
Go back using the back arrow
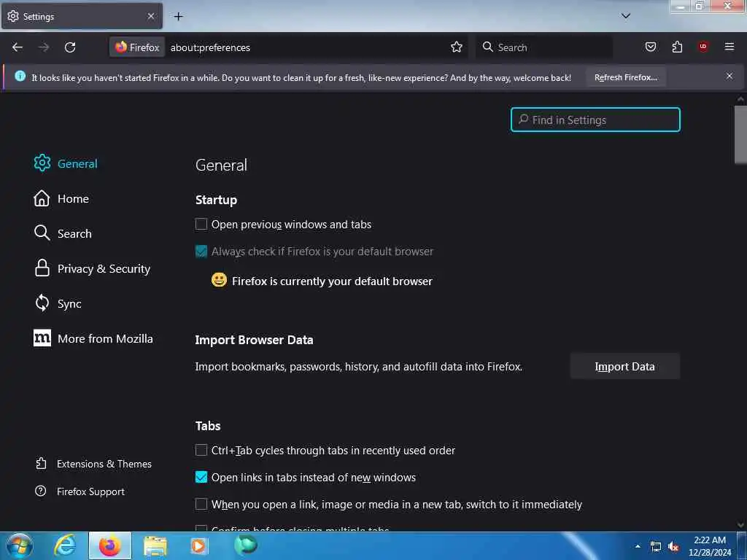pos(18,47)
